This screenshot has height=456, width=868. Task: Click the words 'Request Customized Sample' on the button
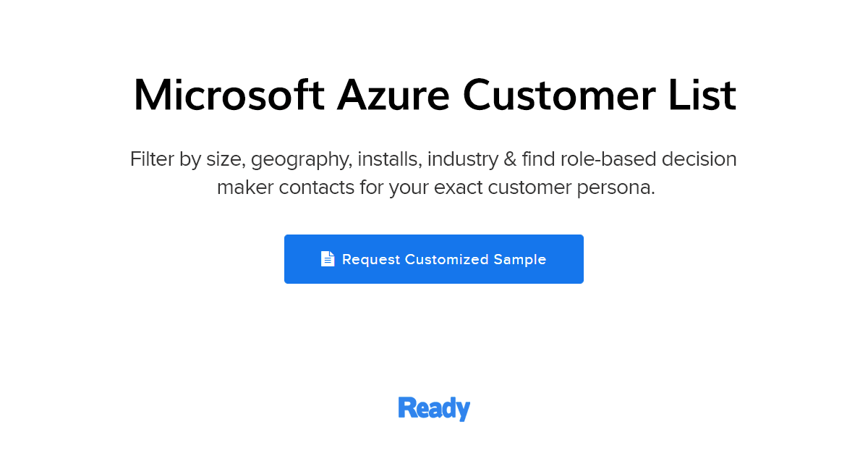tap(444, 258)
